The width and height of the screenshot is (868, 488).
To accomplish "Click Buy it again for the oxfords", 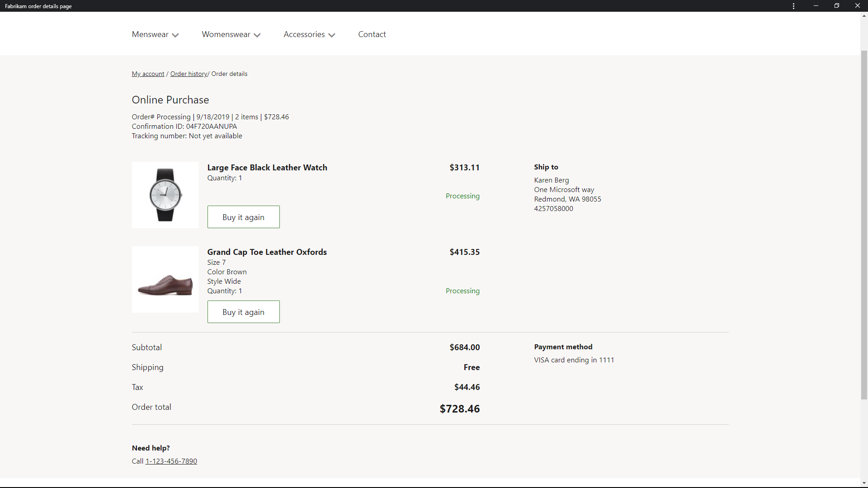I will click(x=243, y=312).
